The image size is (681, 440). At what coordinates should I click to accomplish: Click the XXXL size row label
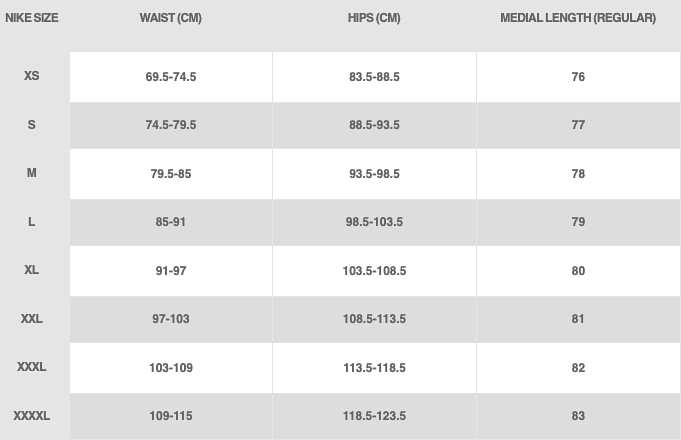coord(31,367)
